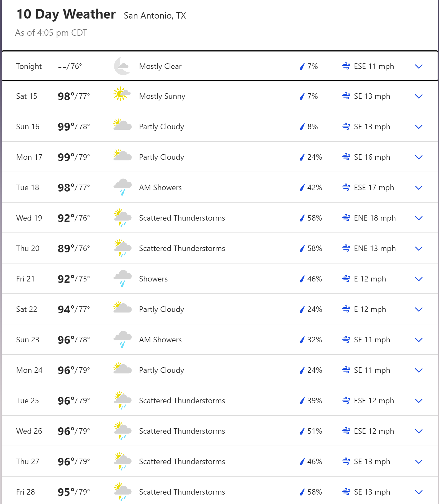Screen dimensions: 439x504
Task: Expand Sun 16 forecast row chevron
Action: click(419, 127)
